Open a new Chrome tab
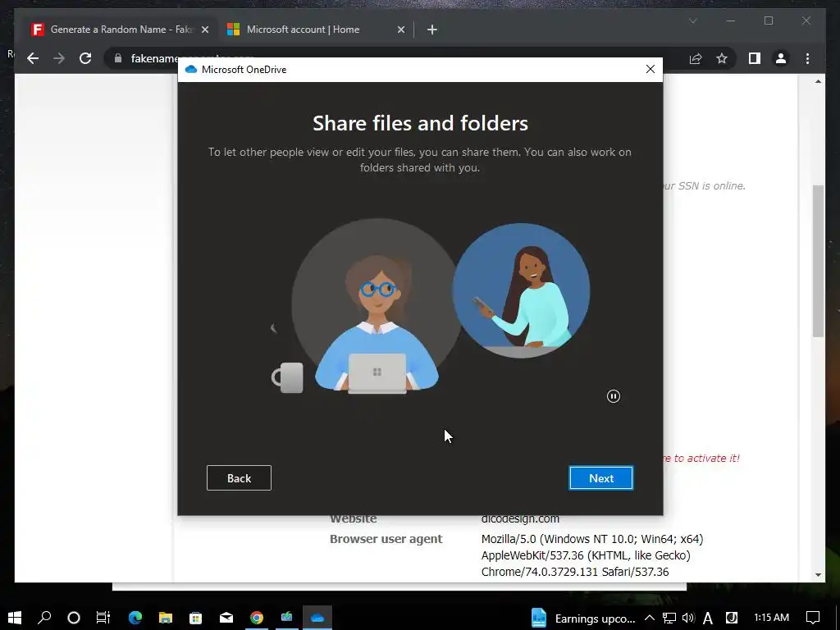 point(432,30)
